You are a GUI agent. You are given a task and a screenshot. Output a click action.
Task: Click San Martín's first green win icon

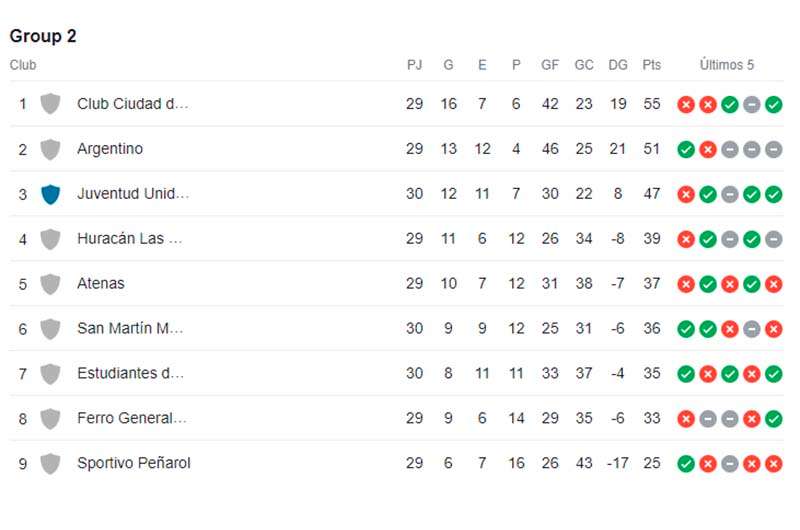(x=686, y=329)
